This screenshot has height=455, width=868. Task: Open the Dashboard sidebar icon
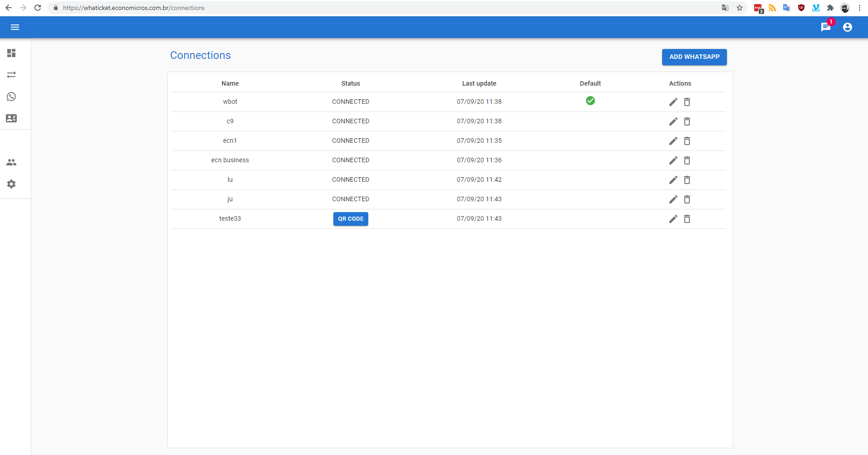pos(11,53)
